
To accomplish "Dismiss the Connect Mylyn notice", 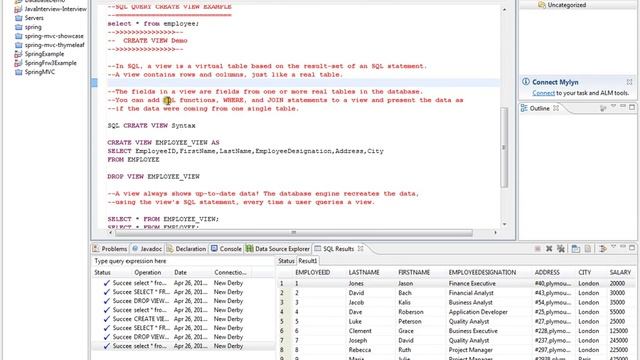I will (629, 82).
